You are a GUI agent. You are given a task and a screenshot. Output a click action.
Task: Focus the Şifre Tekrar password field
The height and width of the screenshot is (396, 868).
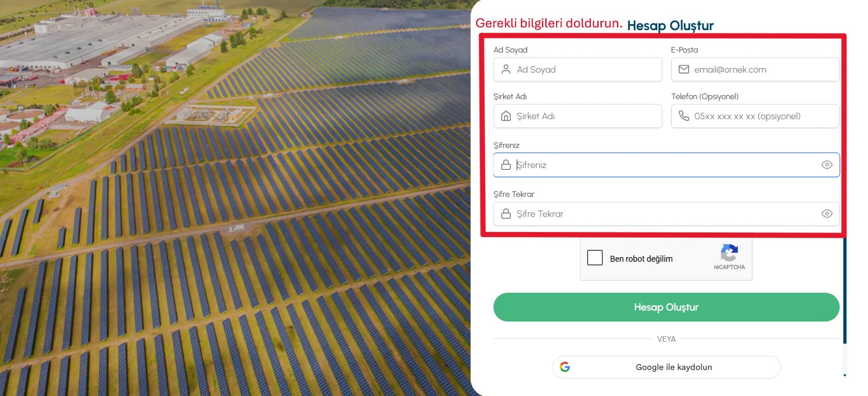tap(666, 214)
